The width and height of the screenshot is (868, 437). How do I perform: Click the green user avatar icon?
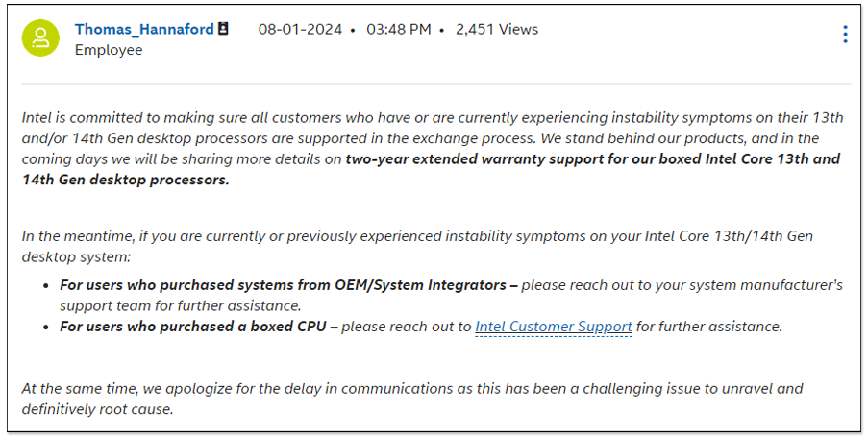pos(40,38)
